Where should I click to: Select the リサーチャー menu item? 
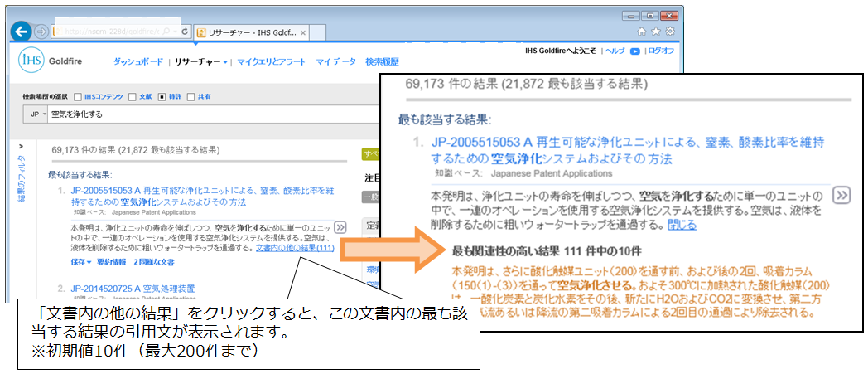pos(197,62)
